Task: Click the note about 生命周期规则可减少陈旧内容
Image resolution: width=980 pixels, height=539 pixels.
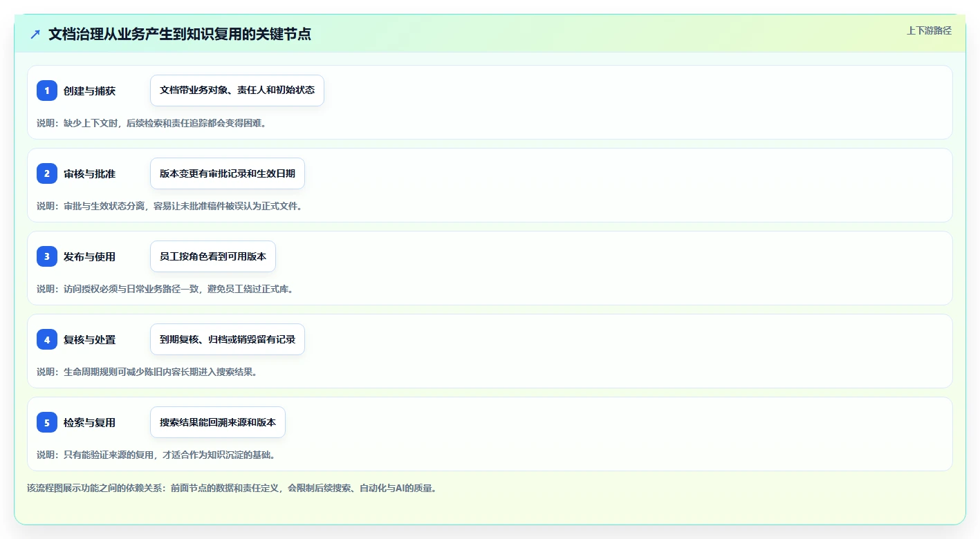Action: [x=147, y=372]
